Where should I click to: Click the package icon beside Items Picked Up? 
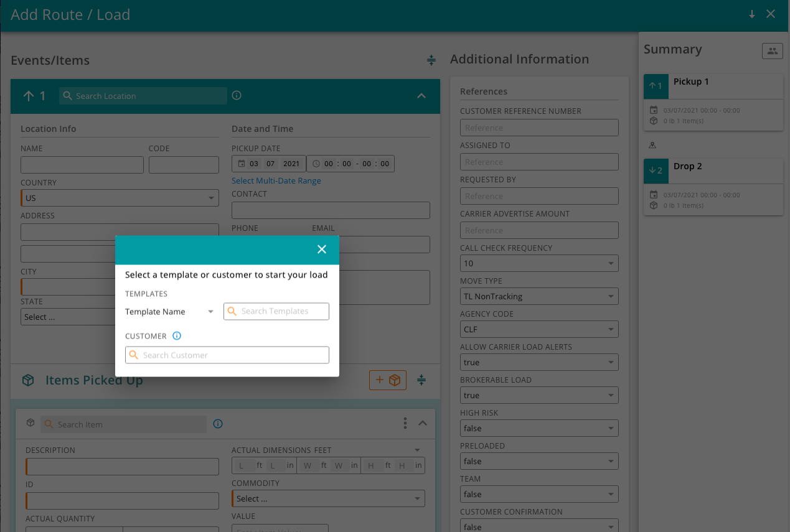coord(27,380)
